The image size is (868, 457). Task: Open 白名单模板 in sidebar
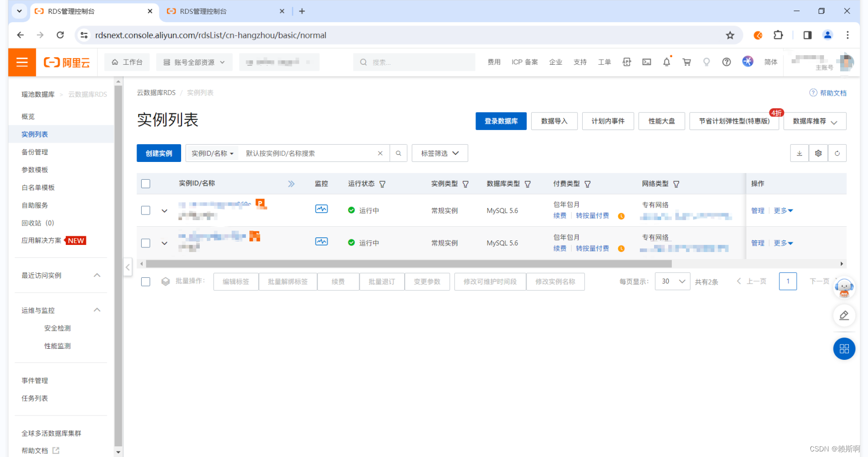click(x=38, y=187)
